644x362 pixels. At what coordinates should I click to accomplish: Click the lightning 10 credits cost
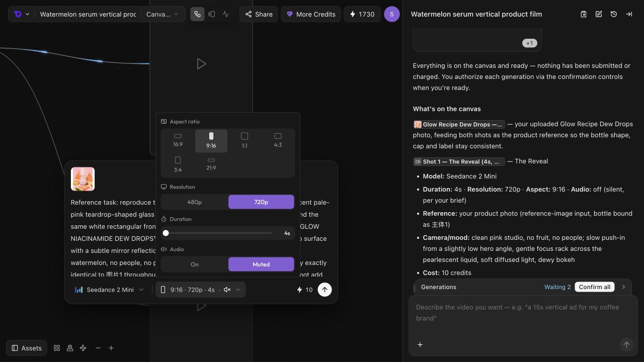(305, 290)
